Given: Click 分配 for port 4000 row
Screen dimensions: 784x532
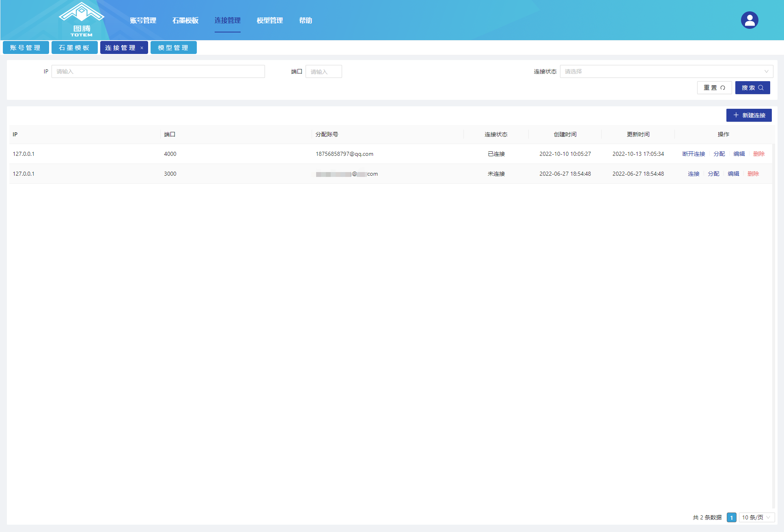Looking at the screenshot, I should click(x=719, y=154).
